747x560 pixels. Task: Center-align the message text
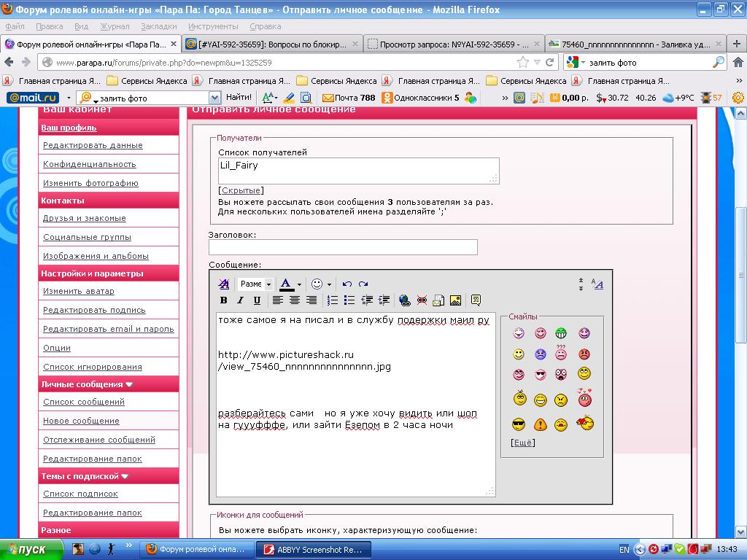(295, 300)
